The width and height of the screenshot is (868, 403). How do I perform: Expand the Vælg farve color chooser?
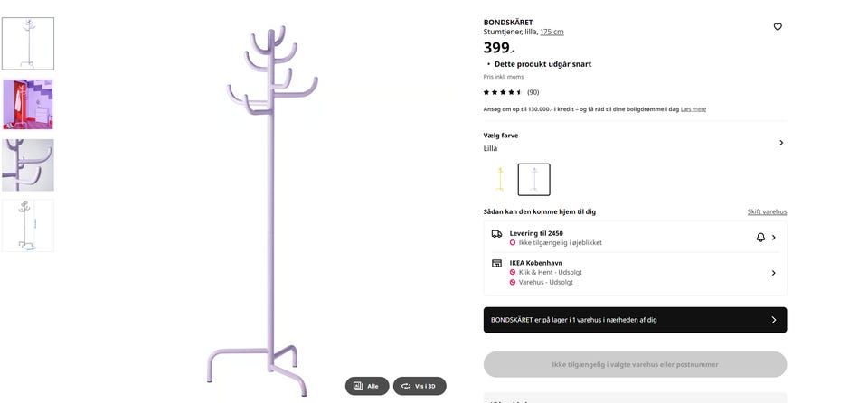point(781,143)
